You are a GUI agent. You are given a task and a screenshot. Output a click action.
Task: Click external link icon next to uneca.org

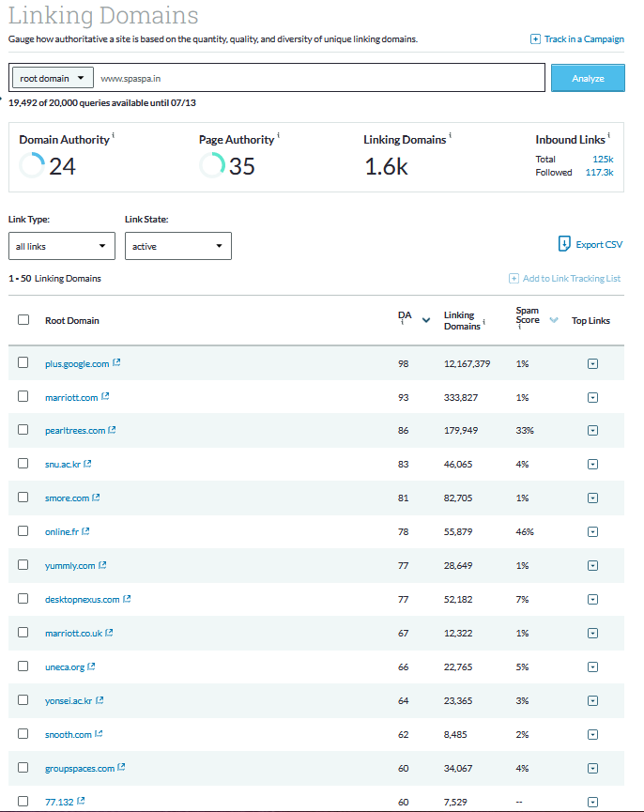click(x=92, y=667)
